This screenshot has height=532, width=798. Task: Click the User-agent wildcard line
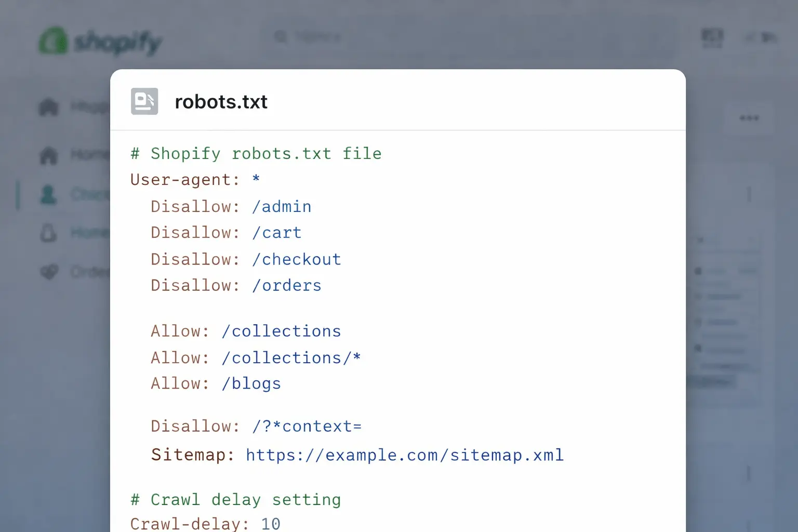195,179
